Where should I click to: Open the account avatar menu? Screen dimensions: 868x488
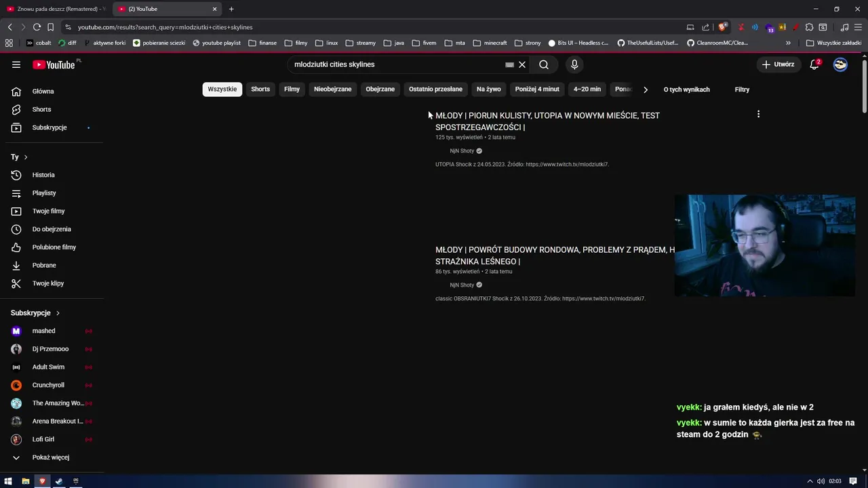[x=840, y=64]
